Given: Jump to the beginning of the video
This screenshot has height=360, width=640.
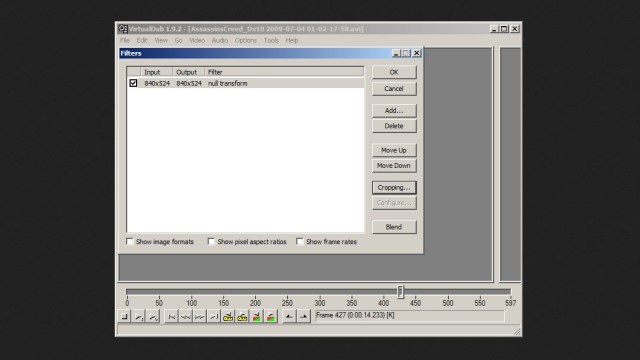Looking at the screenshot, I should coord(171,317).
